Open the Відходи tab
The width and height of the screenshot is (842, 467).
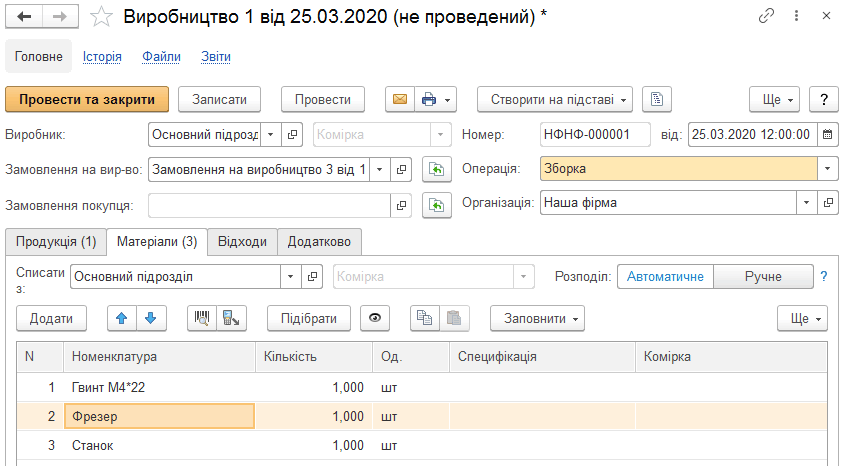[242, 242]
